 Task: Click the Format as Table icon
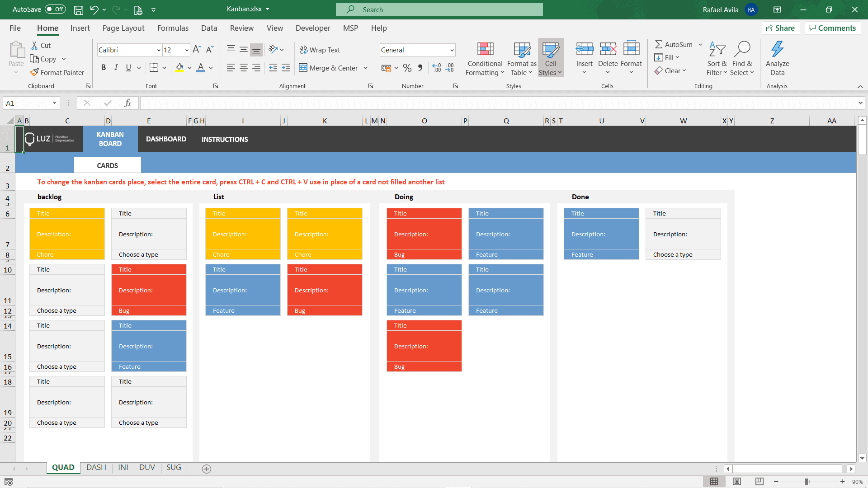pos(521,50)
